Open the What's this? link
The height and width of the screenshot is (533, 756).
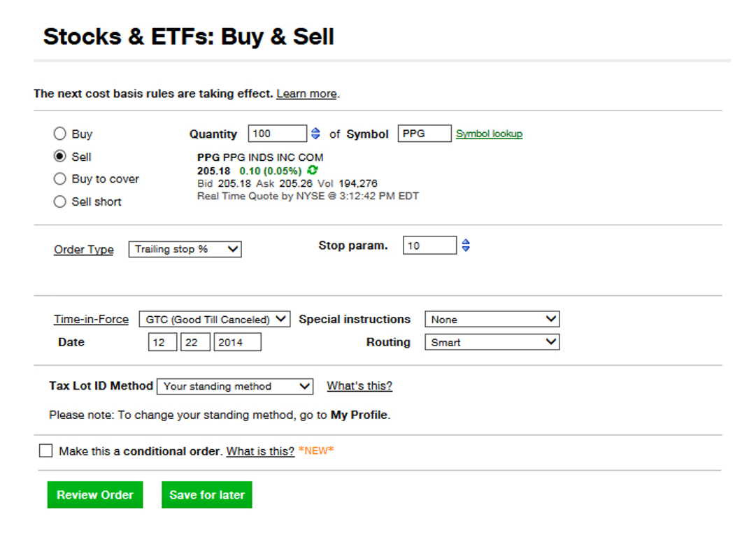point(359,386)
